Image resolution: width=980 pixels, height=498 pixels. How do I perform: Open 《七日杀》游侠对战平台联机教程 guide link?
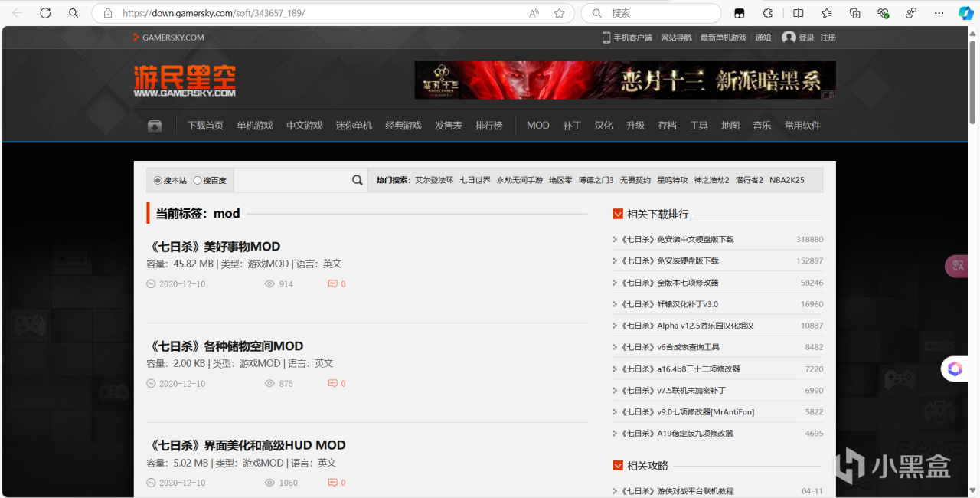pyautogui.click(x=677, y=491)
